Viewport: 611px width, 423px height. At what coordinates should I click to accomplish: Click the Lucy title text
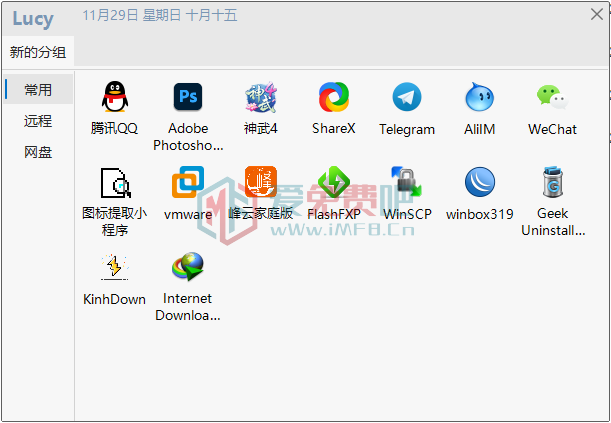33,19
